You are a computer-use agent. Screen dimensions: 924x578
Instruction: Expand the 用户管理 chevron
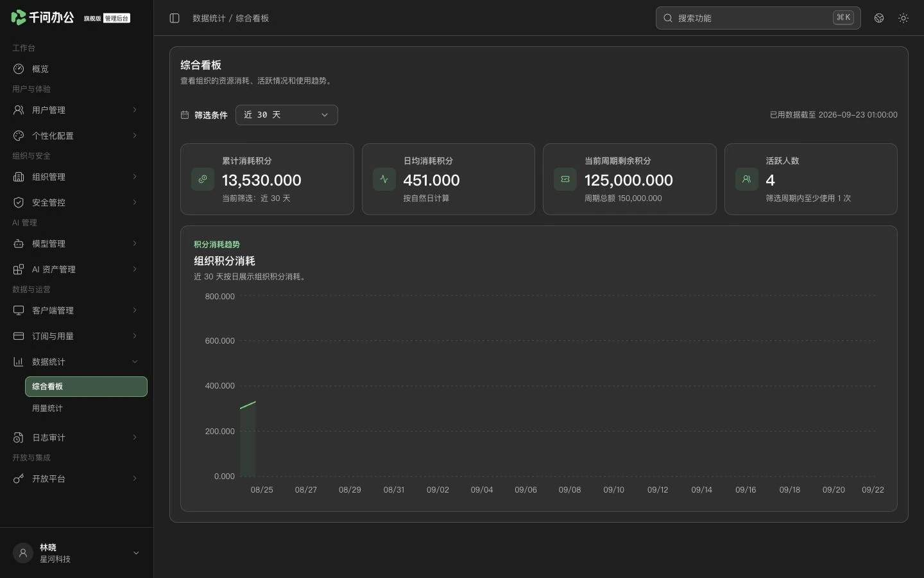pyautogui.click(x=135, y=110)
